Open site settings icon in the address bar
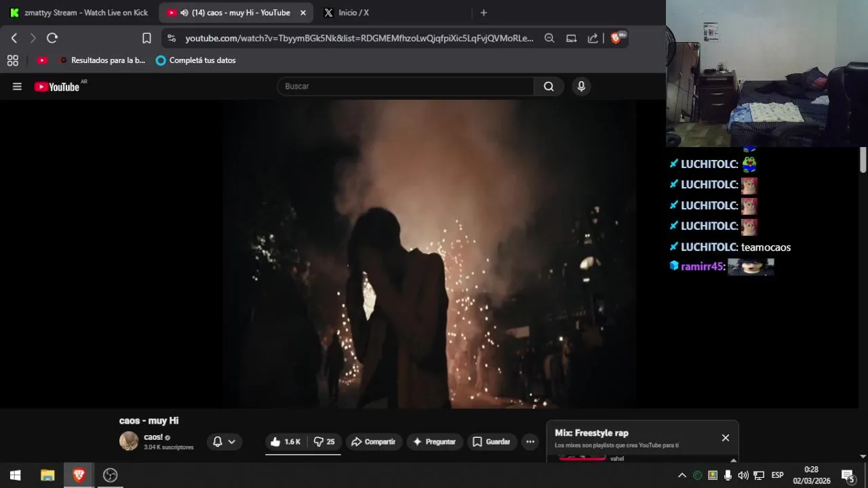Viewport: 868px width, 488px height. click(x=171, y=39)
